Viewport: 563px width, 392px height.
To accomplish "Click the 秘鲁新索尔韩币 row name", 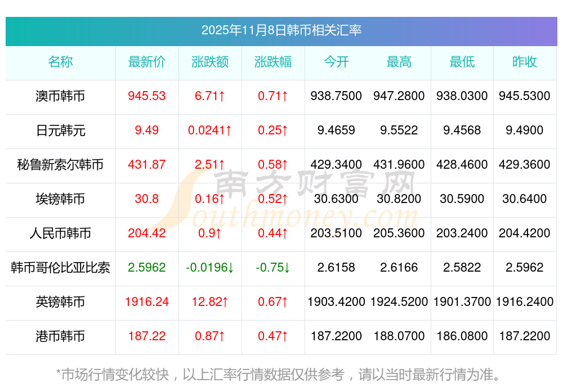I will point(60,165).
